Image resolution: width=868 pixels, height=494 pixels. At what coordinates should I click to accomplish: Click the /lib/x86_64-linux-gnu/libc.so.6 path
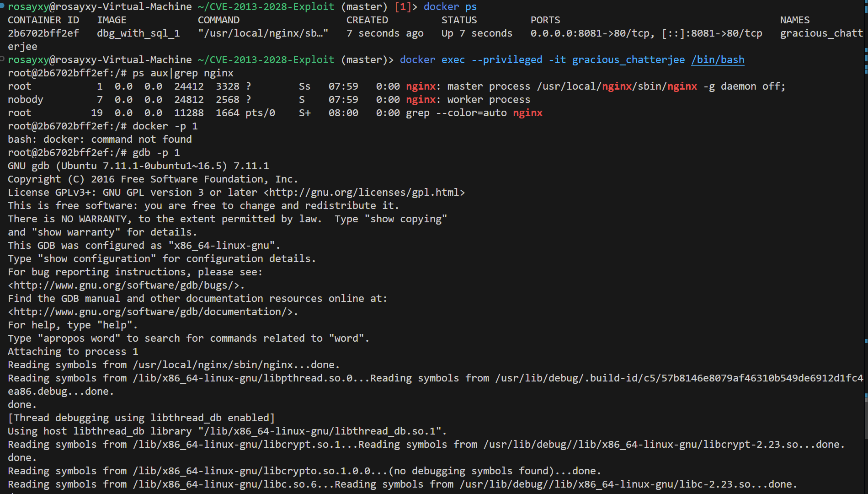point(225,484)
